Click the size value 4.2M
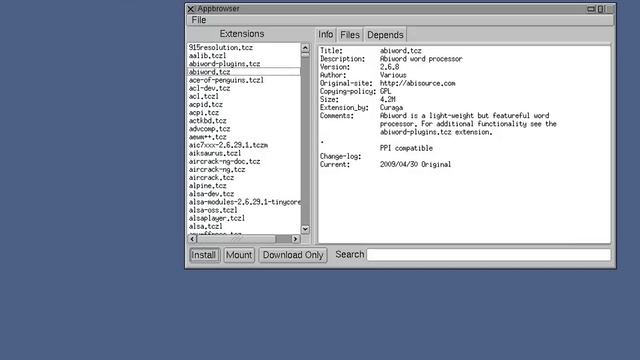 387,100
